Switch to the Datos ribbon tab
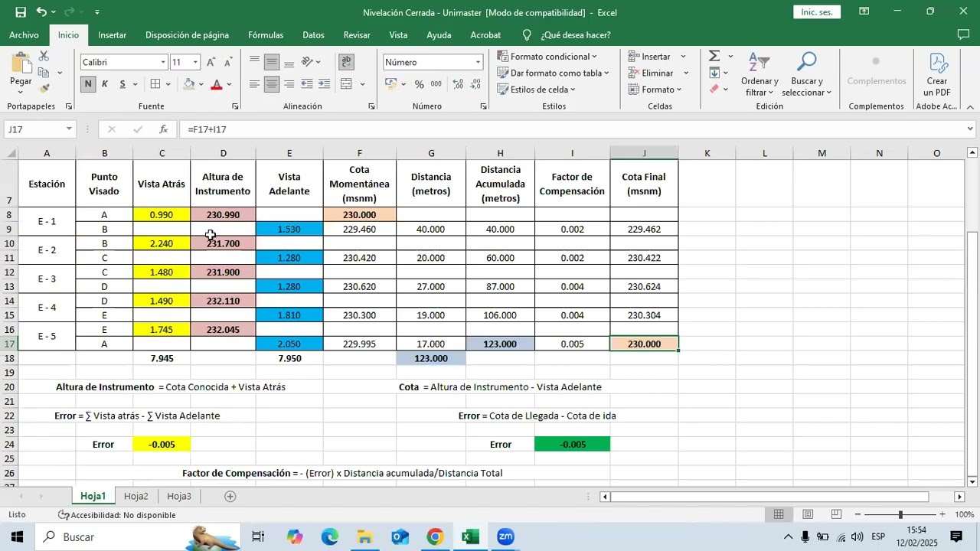This screenshot has height=551, width=980. click(313, 35)
